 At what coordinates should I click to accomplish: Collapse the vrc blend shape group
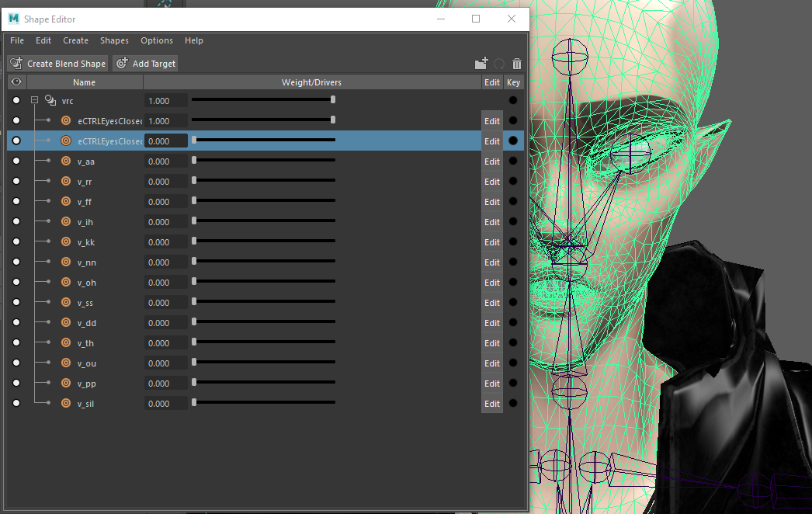pyautogui.click(x=34, y=101)
